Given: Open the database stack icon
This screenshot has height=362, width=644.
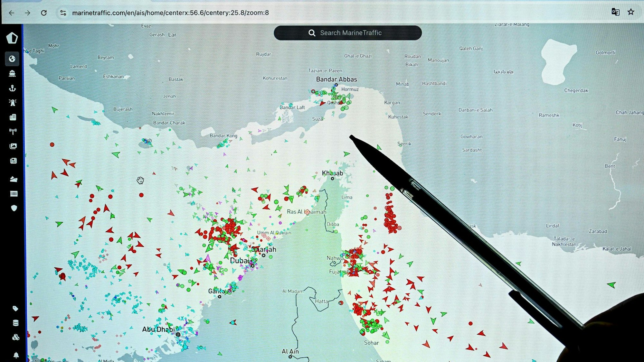Looking at the screenshot, I should coord(15,323).
